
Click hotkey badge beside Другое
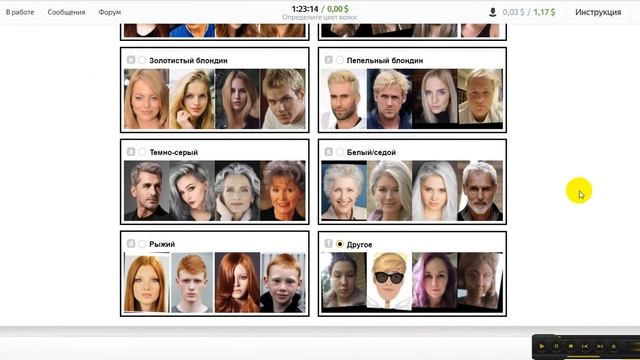pyautogui.click(x=329, y=244)
